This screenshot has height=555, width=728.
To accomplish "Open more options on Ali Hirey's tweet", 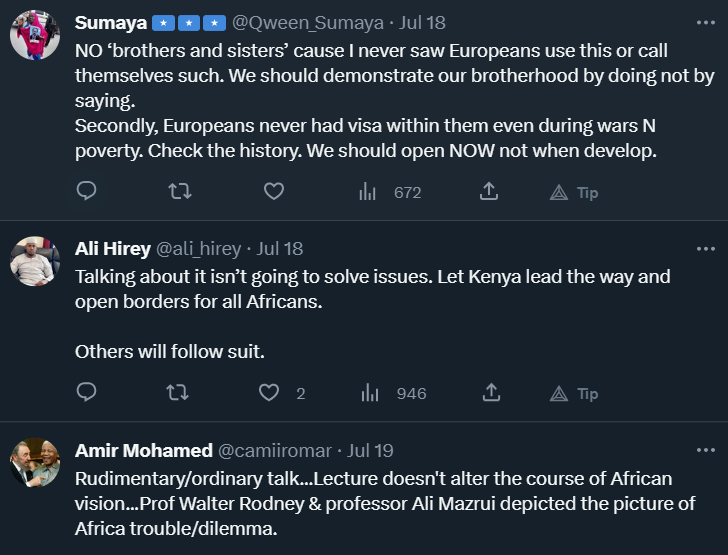I will pyautogui.click(x=705, y=248).
